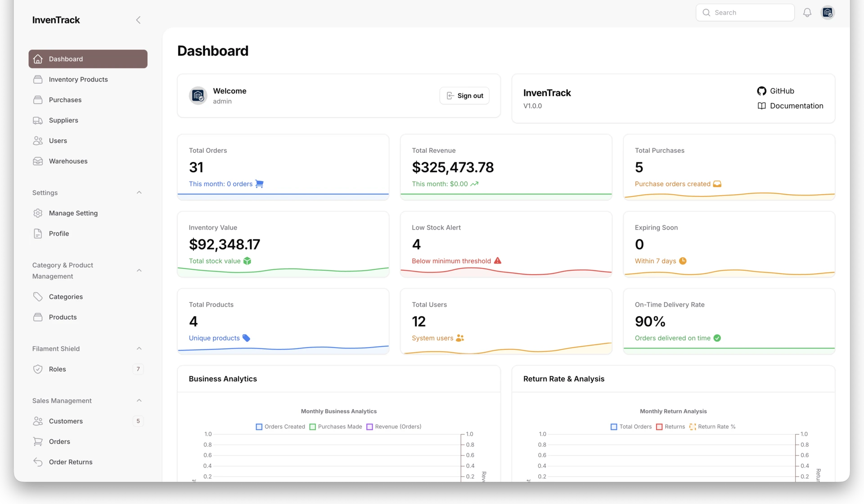Navigate to Customers in sidebar

[88, 421]
